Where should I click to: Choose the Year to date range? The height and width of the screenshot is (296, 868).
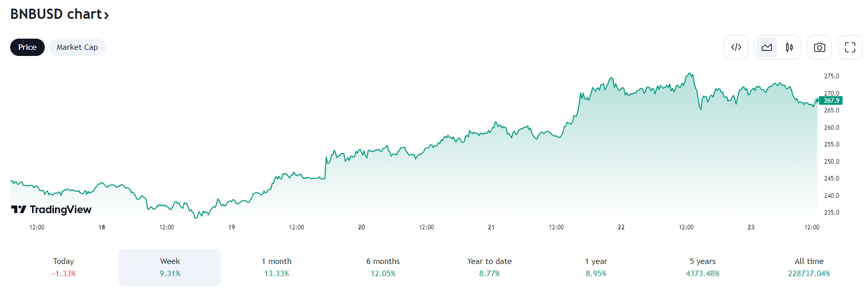[x=489, y=267]
